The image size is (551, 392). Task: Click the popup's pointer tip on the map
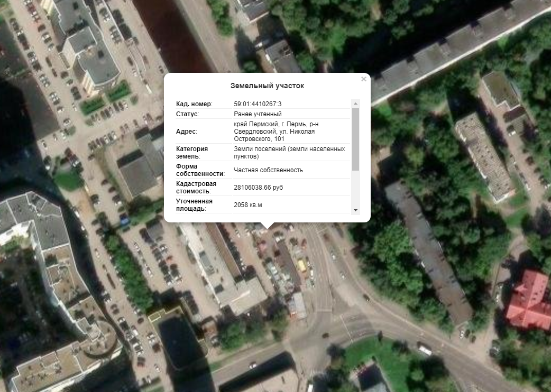point(268,227)
